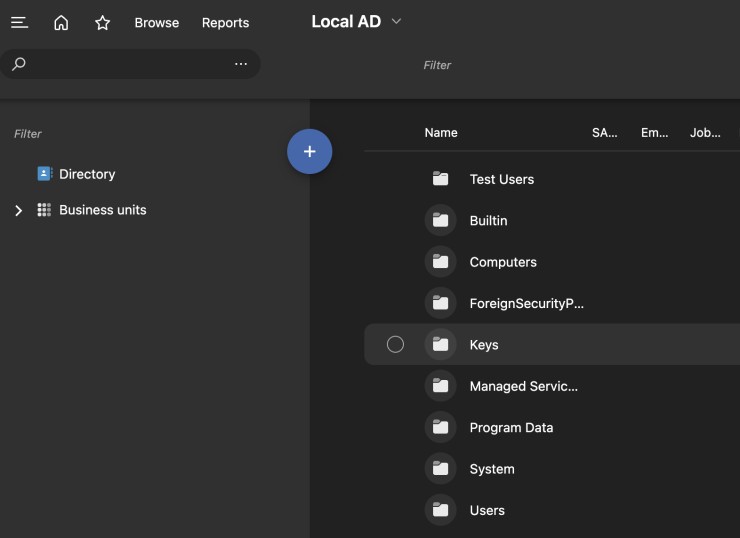Open search options three-dots menu
740x538 pixels.
click(x=241, y=64)
